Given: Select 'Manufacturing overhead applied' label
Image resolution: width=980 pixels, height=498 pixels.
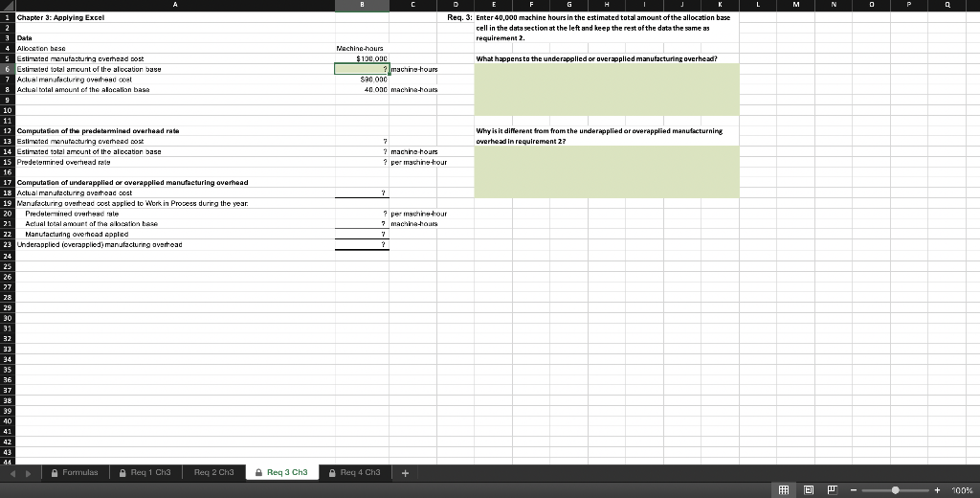Looking at the screenshot, I should click(77, 234).
